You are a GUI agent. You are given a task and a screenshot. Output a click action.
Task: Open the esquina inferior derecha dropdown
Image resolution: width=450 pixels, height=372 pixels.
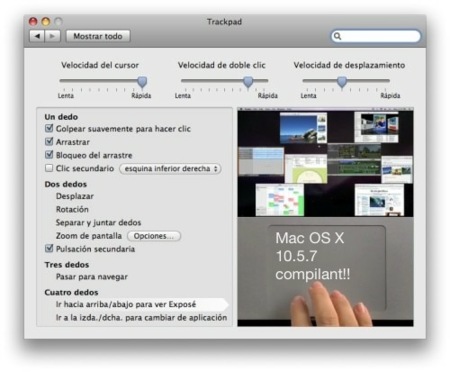pyautogui.click(x=170, y=169)
